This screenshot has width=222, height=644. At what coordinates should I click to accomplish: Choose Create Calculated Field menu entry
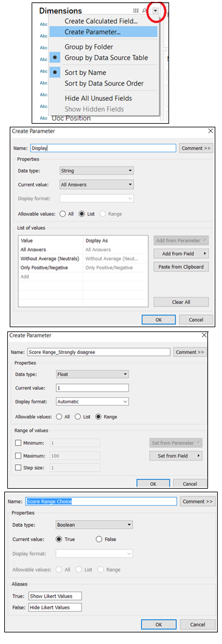(101, 21)
